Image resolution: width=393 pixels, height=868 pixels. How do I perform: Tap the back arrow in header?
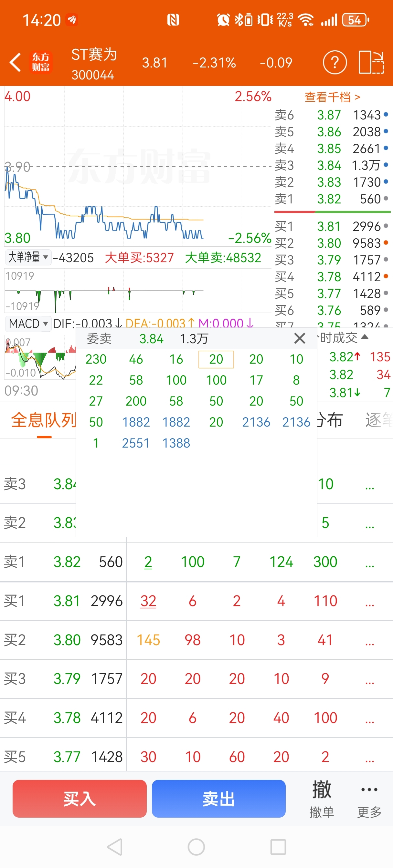click(15, 62)
